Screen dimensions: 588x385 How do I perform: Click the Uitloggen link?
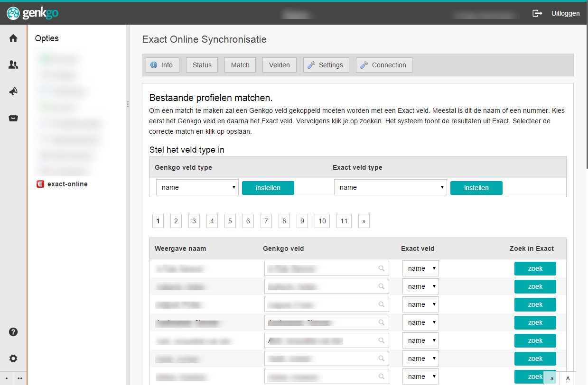click(565, 13)
